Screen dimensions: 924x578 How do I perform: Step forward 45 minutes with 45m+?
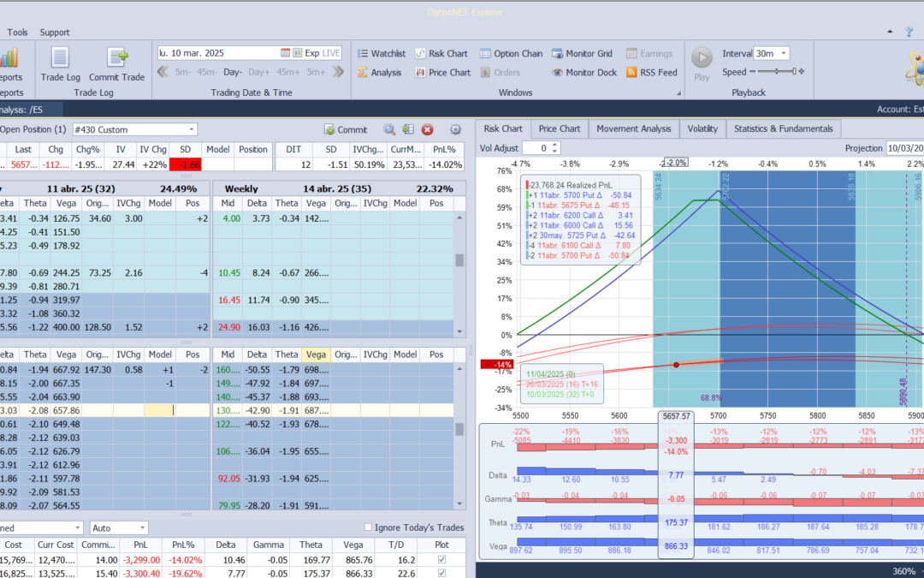[x=288, y=72]
